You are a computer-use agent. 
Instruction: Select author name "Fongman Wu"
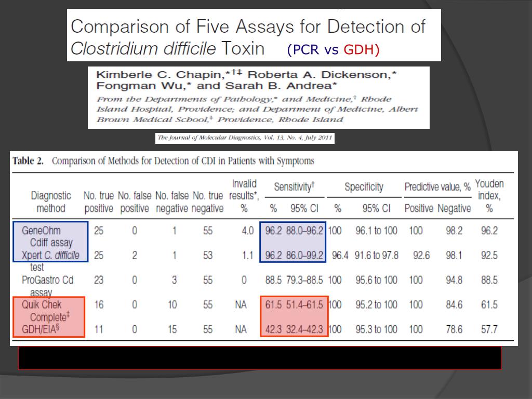[140, 86]
